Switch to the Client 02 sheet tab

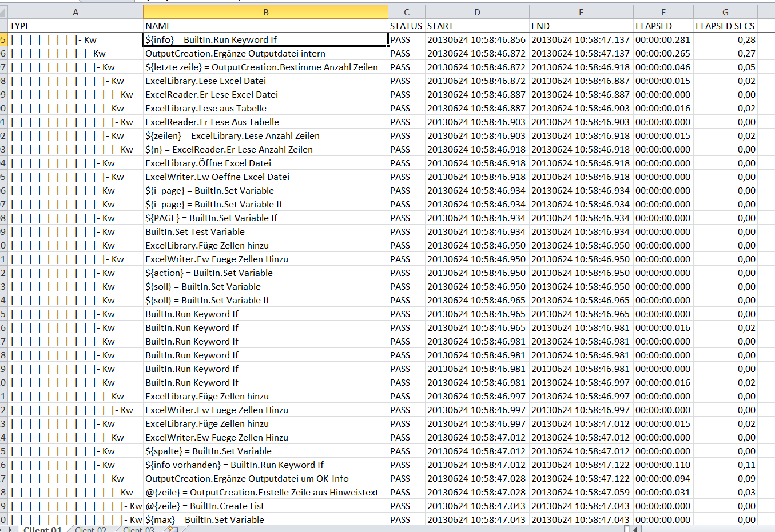(x=90, y=529)
